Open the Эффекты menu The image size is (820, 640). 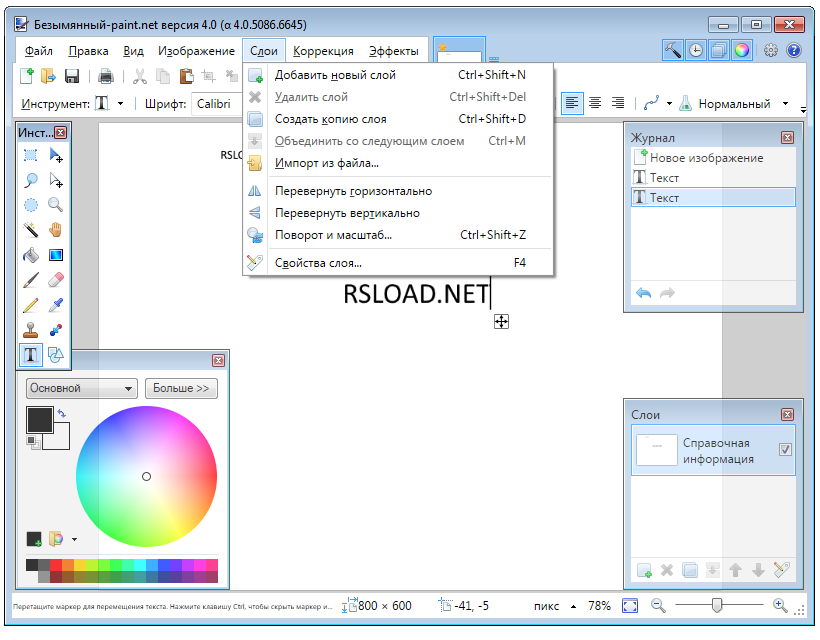394,51
